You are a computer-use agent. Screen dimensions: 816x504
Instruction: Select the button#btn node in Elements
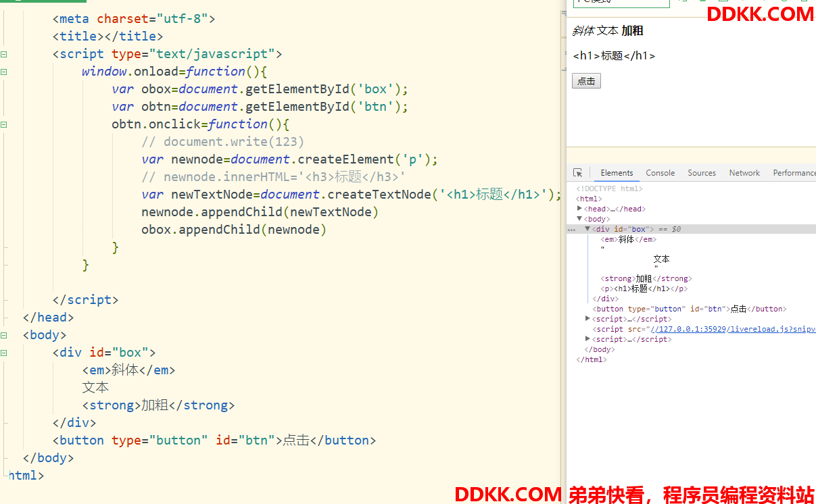tap(690, 309)
